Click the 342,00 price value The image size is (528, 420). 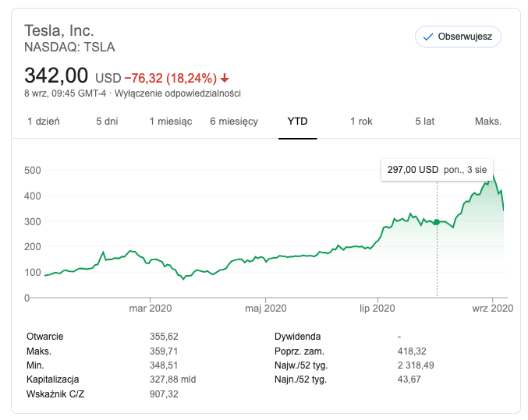tap(56, 75)
